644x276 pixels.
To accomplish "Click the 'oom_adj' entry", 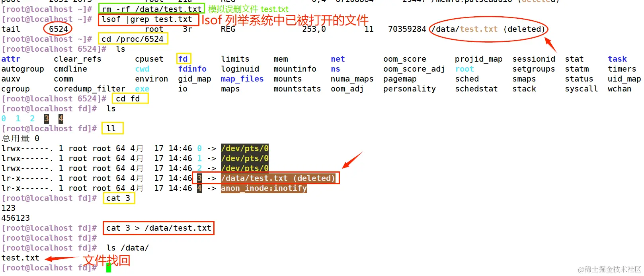I will 347,89.
